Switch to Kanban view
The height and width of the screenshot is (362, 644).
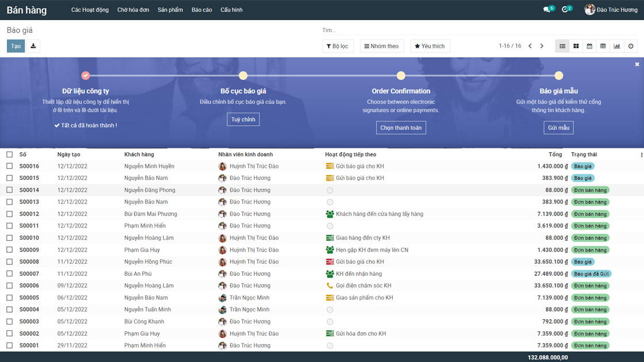[576, 46]
